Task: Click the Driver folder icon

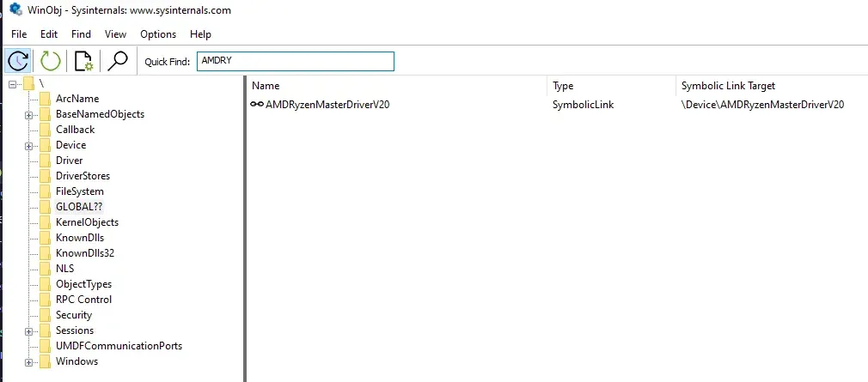Action: [46, 161]
